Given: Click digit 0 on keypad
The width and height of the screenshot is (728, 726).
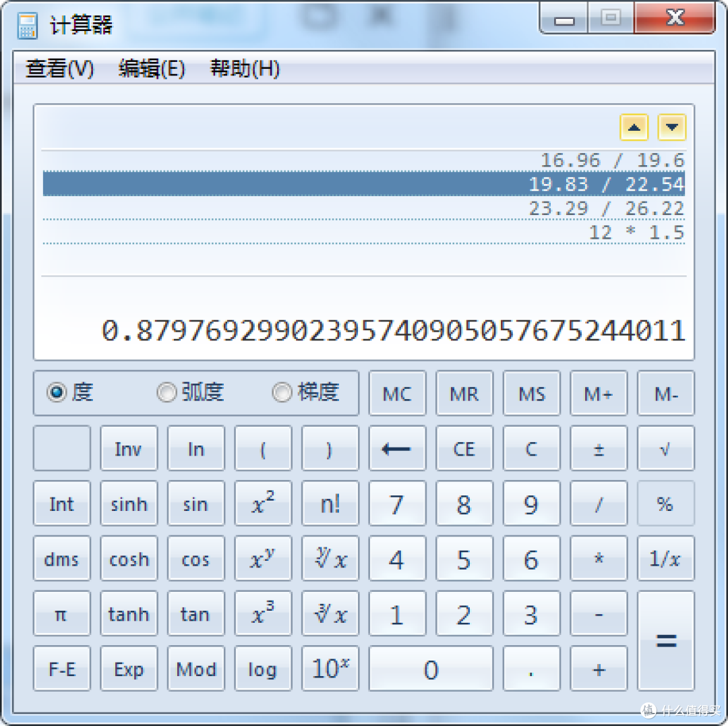Looking at the screenshot, I should click(x=431, y=669).
